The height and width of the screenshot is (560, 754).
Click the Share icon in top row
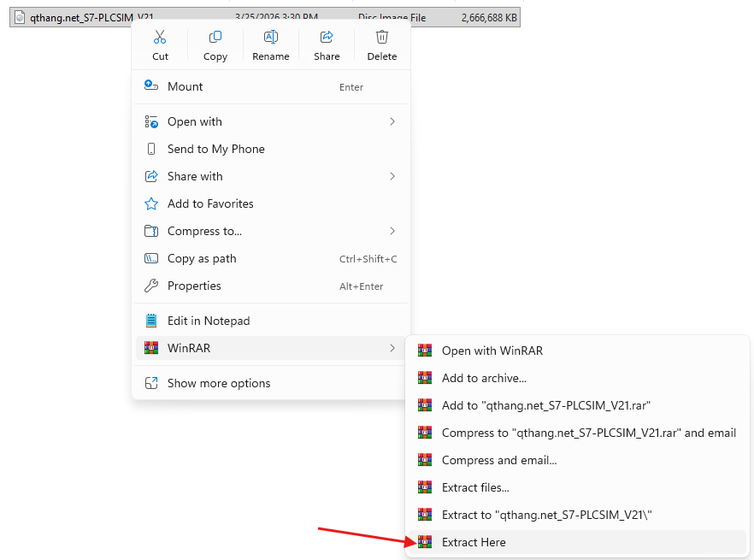326,37
